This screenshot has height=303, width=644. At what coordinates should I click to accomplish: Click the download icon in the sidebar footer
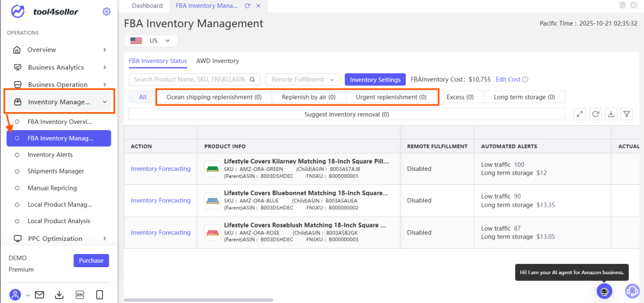point(59,294)
